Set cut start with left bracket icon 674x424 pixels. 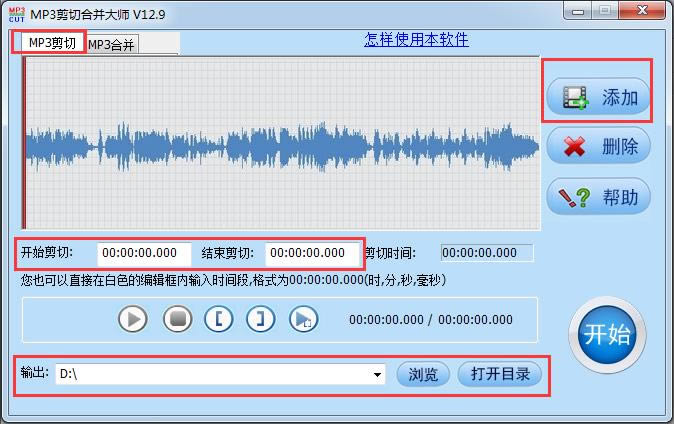click(x=219, y=319)
